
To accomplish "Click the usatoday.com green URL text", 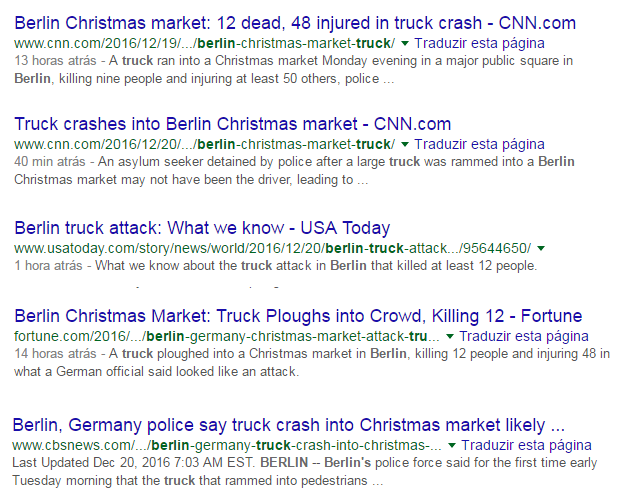I will point(273,248).
